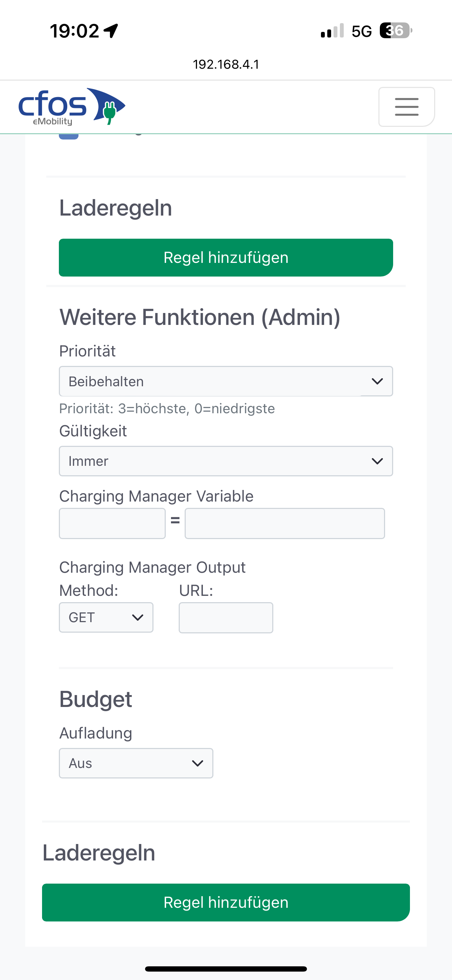Focus the Charging Manager Variable name field
Screen dimensions: 452x980
coord(112,524)
